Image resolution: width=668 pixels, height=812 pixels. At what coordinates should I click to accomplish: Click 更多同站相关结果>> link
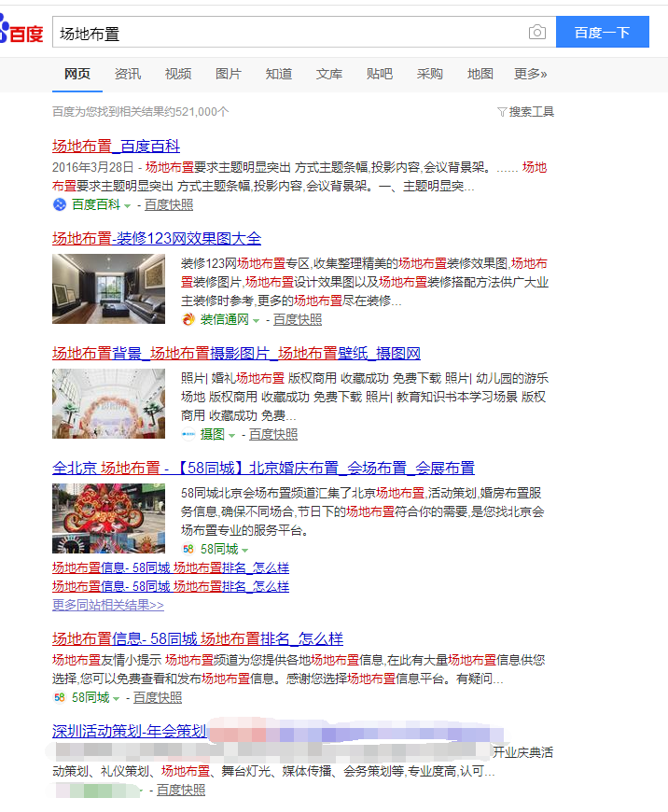click(107, 605)
